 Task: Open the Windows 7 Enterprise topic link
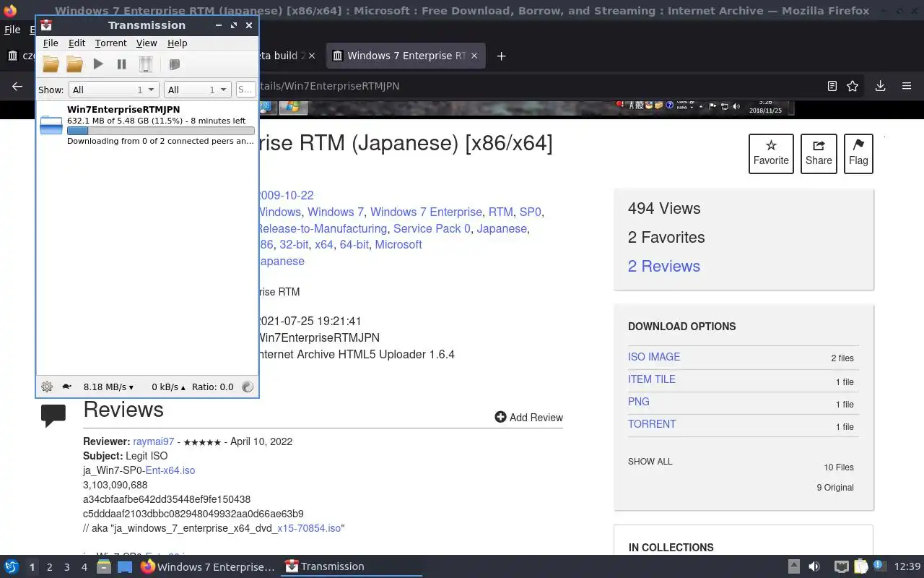click(426, 212)
